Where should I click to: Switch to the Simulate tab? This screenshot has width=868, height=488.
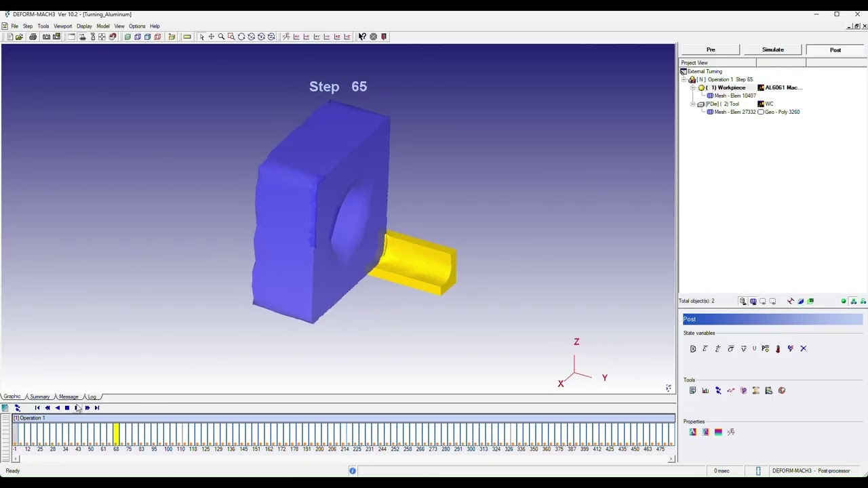click(773, 49)
